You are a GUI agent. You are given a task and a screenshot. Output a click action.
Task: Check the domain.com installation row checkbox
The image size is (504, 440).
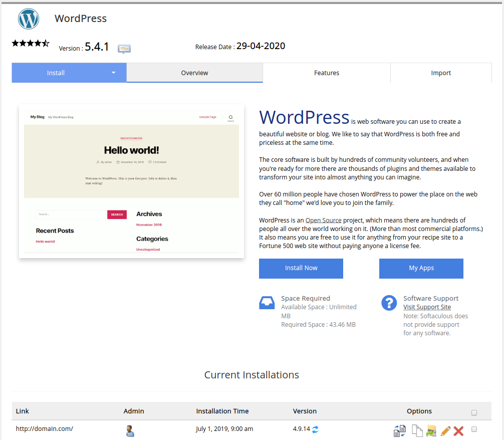pos(474,429)
